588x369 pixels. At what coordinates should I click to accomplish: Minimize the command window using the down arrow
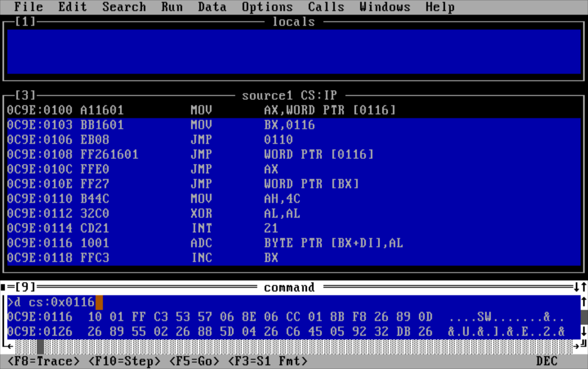click(x=577, y=287)
